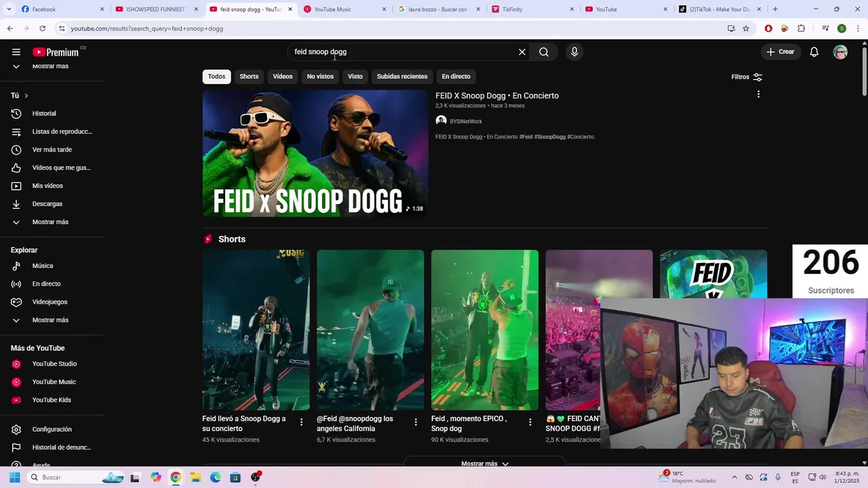Open Historial in the sidebar
This screenshot has height=488, width=868.
[52, 113]
